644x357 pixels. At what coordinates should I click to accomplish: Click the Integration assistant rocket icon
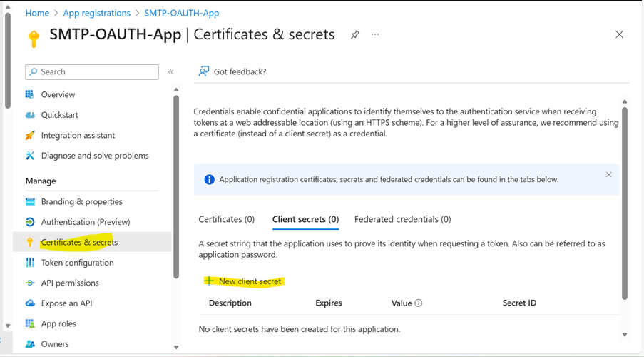[30, 135]
